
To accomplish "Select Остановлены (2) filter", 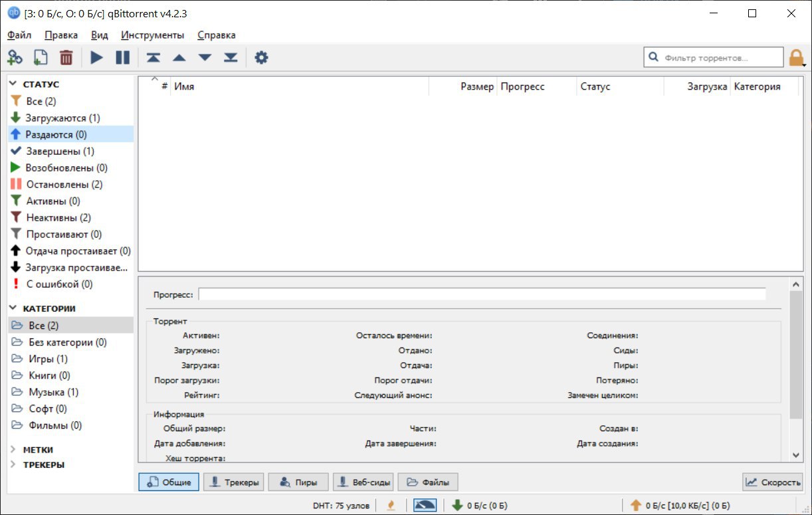I will [70, 184].
